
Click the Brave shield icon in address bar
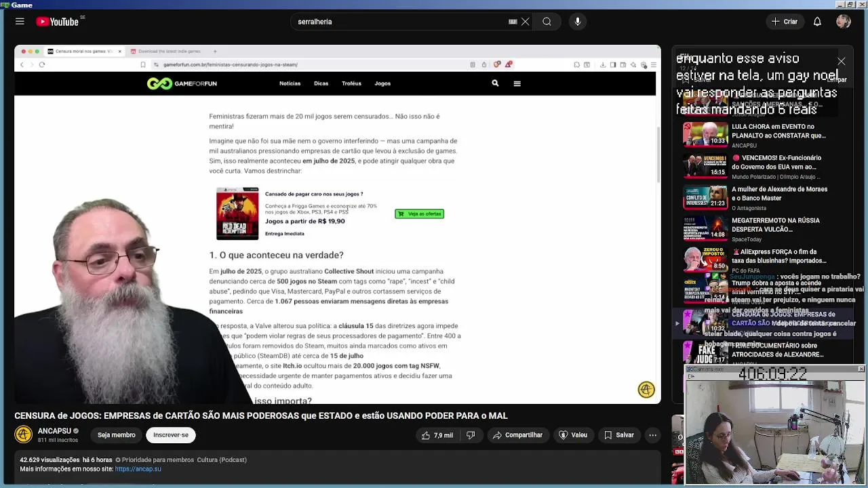pyautogui.click(x=497, y=64)
